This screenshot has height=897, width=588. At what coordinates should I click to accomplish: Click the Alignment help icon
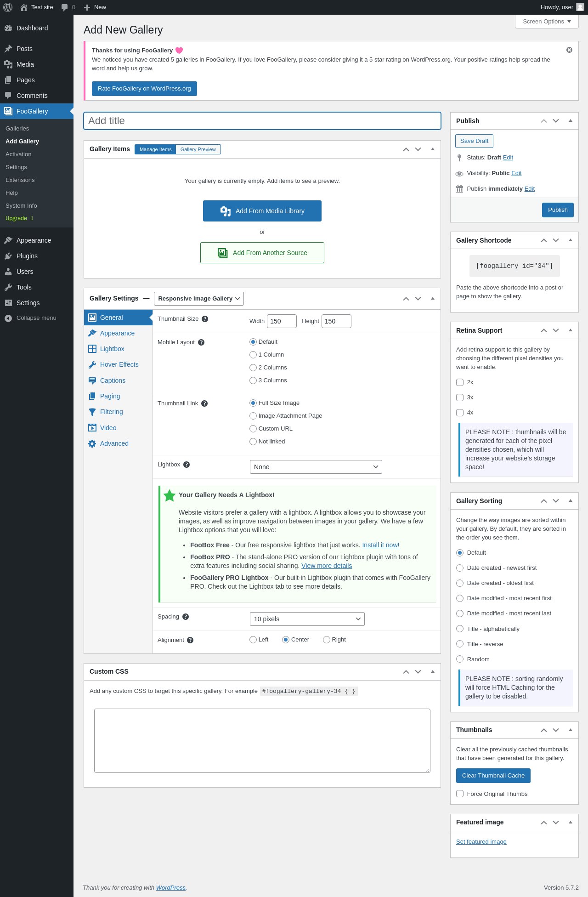(x=190, y=640)
